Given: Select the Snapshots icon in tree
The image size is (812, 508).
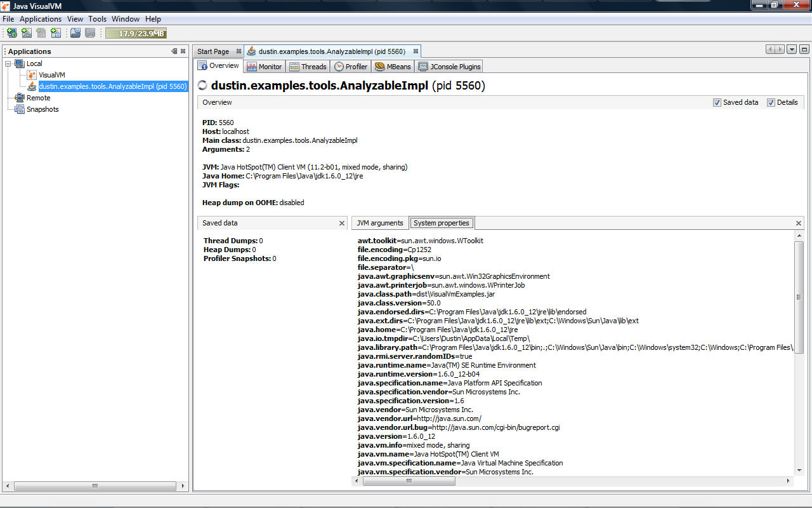Looking at the screenshot, I should coord(20,109).
